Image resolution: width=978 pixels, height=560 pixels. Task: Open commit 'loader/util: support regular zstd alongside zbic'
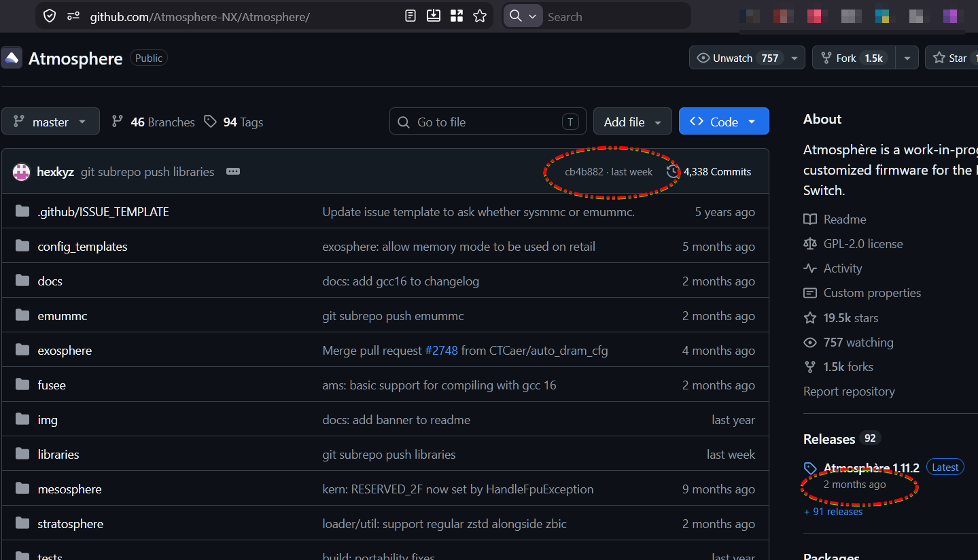pyautogui.click(x=444, y=524)
